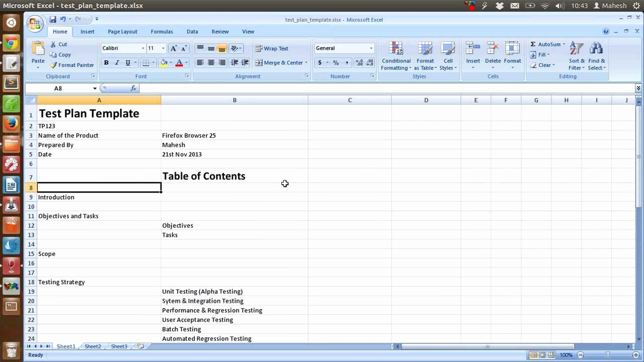Open the Review ribbon tab
The image size is (644, 362).
[x=220, y=31]
